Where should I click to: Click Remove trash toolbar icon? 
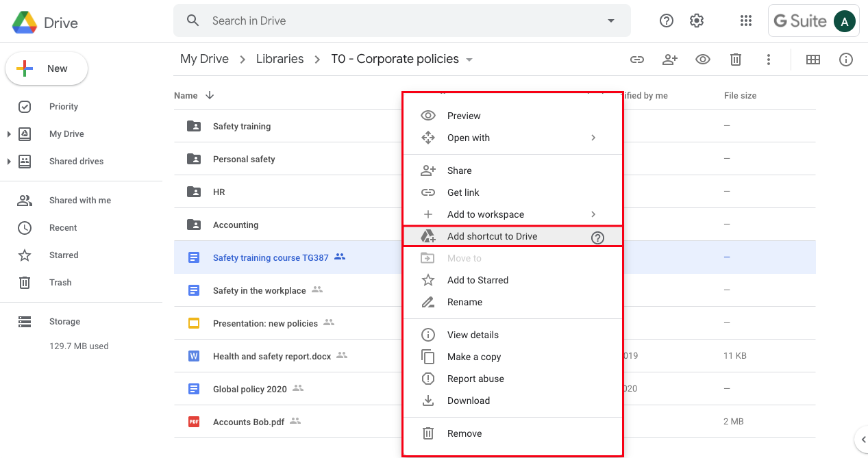pos(736,60)
